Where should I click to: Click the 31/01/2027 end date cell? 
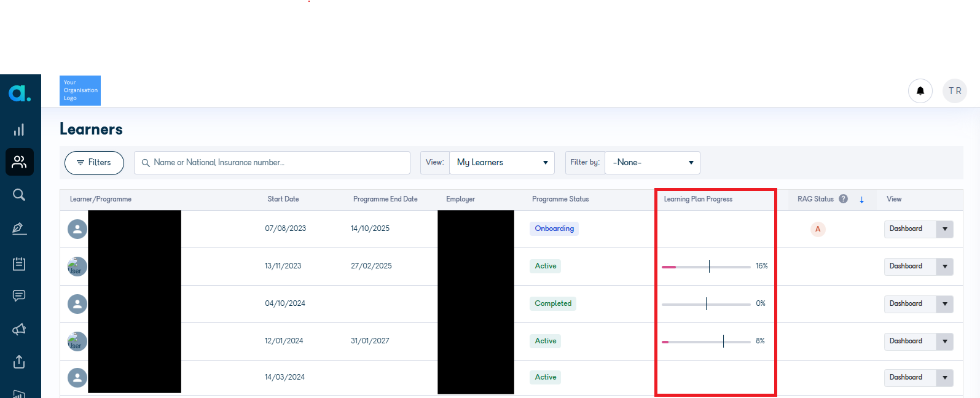coord(370,341)
